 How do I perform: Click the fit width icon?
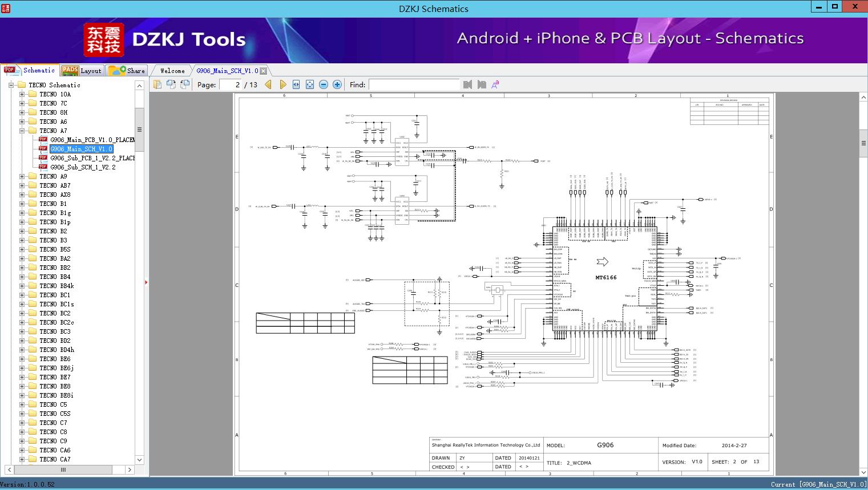[x=296, y=84]
